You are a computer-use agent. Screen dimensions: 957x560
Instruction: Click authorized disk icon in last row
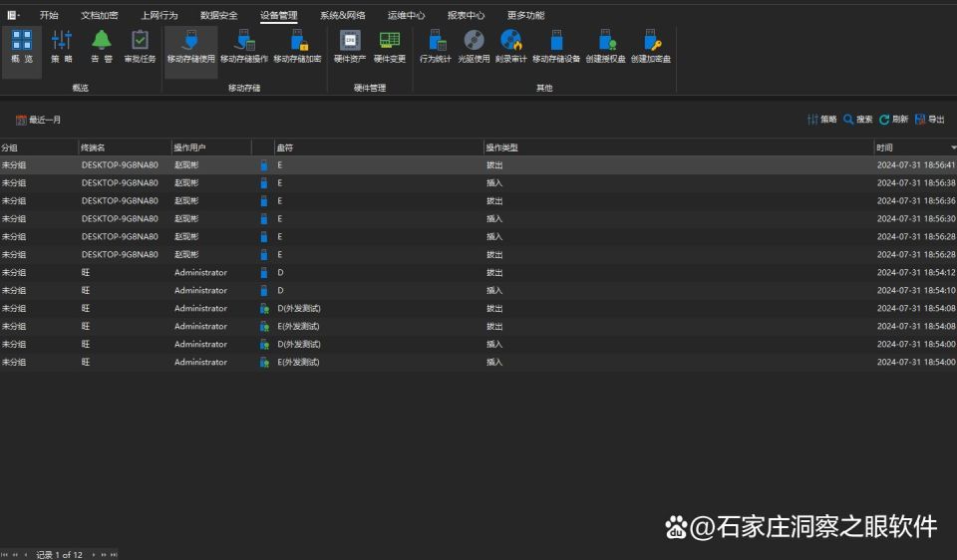point(264,363)
